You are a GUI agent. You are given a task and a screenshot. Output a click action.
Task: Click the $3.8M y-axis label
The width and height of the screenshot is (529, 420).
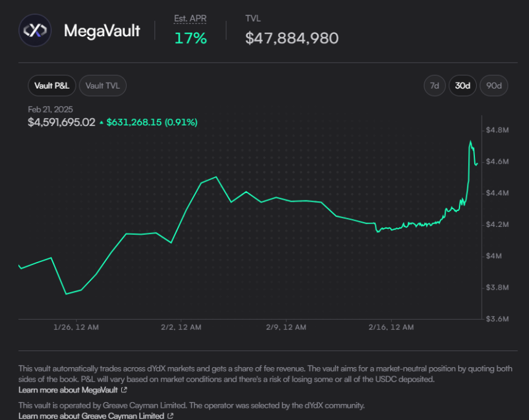[497, 287]
